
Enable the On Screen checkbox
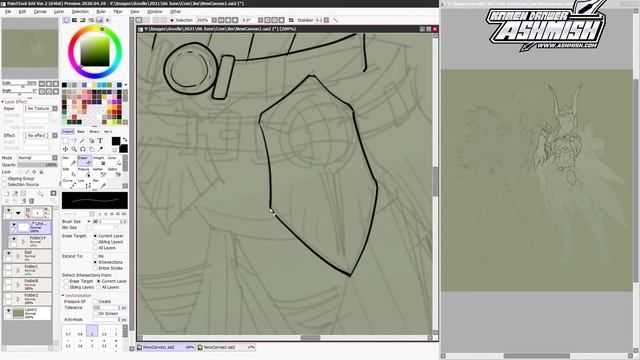coord(96,313)
